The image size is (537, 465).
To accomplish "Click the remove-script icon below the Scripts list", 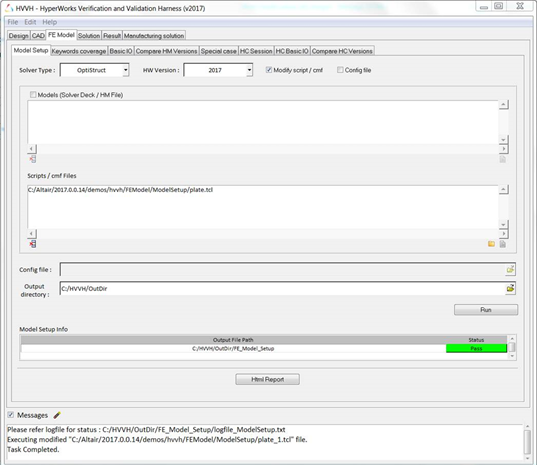I will pos(33,244).
